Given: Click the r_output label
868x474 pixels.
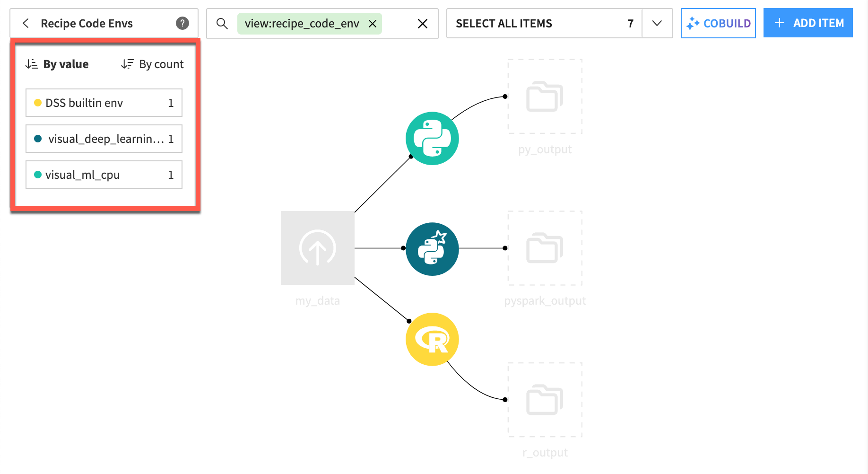Looking at the screenshot, I should 545,453.
